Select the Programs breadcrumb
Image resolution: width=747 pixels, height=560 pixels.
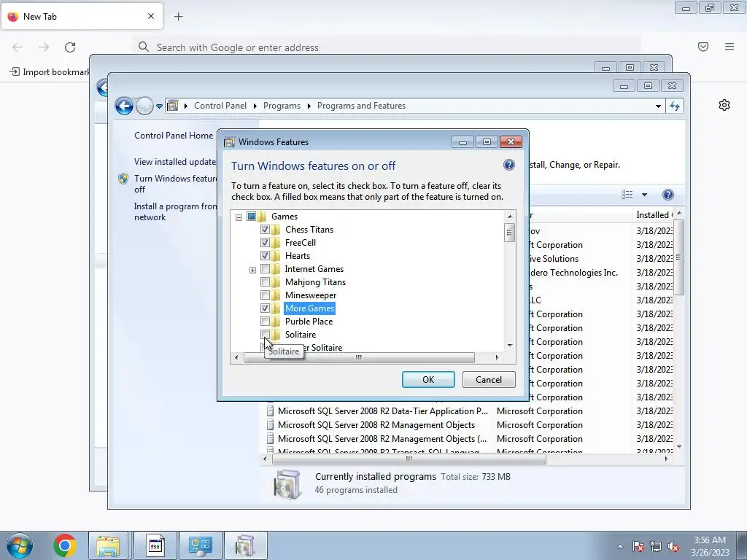pyautogui.click(x=282, y=106)
